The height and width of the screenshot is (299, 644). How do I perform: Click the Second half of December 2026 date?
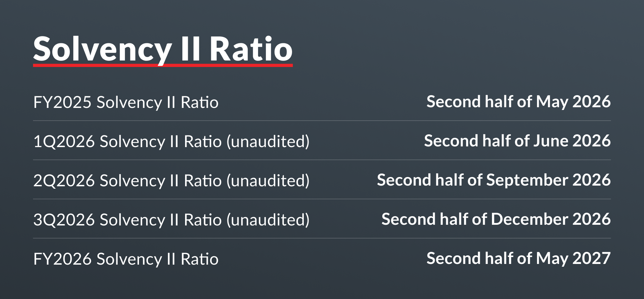[x=496, y=219]
